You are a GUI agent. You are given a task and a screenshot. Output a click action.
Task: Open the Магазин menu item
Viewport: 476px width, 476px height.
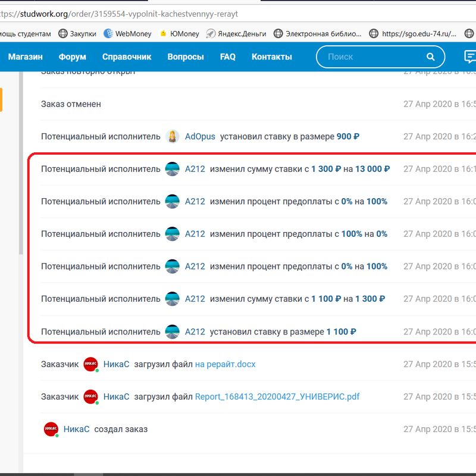tap(26, 57)
